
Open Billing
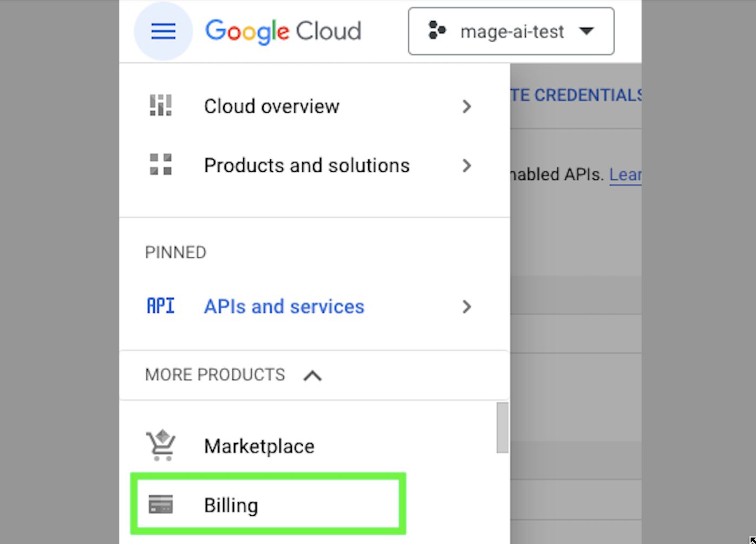pos(268,504)
